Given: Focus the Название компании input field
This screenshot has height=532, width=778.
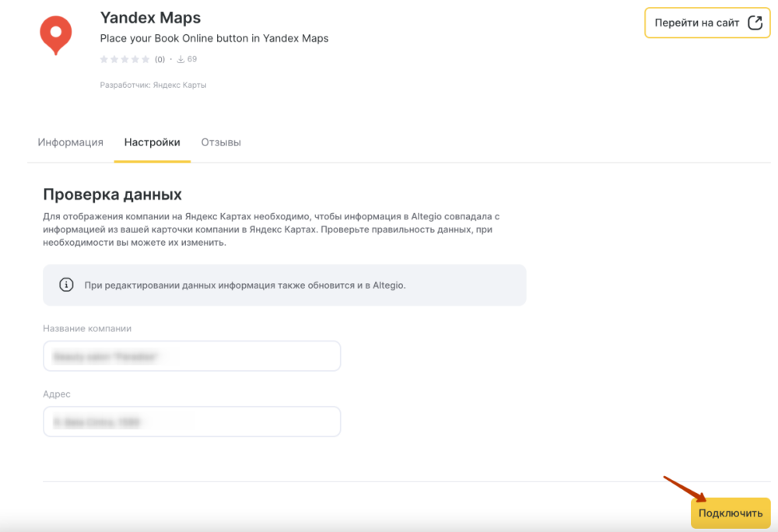Looking at the screenshot, I should click(x=191, y=356).
